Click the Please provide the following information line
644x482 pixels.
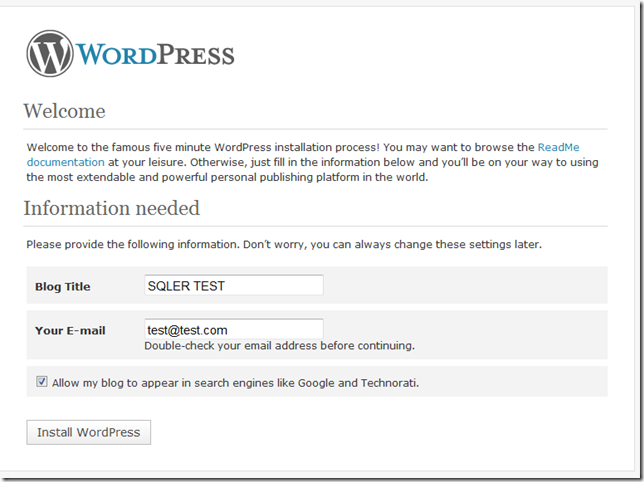click(x=284, y=245)
